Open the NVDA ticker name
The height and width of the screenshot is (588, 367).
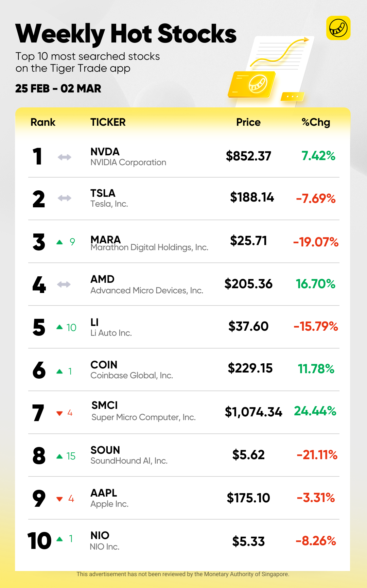coord(105,152)
